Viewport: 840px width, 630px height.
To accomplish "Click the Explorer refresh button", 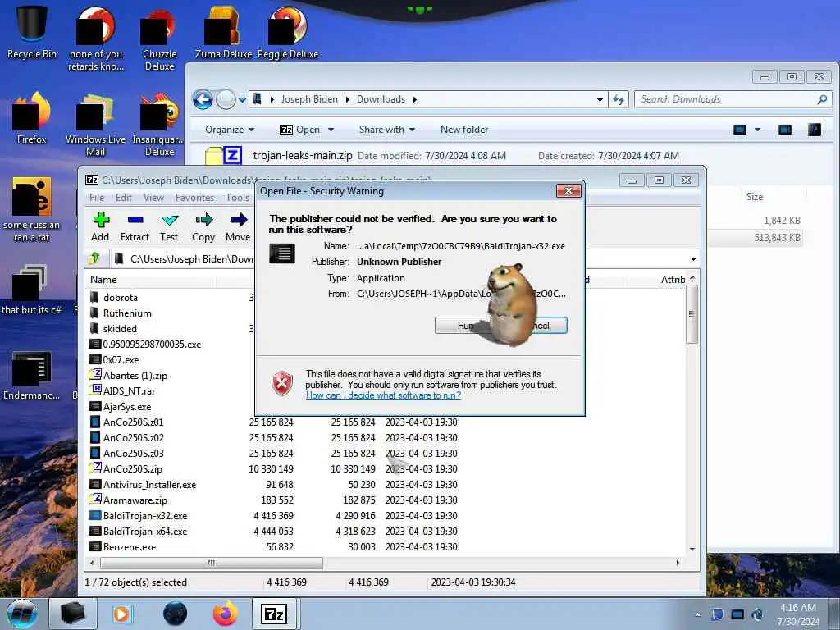I will (619, 99).
